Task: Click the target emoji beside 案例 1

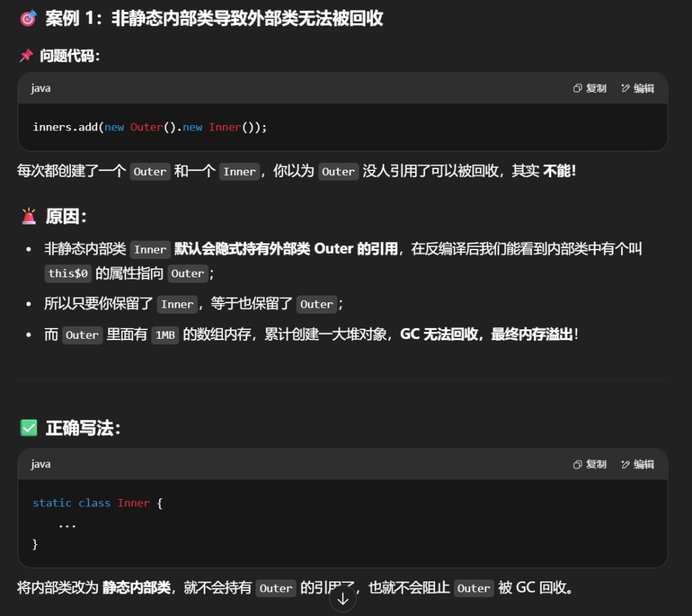Action: tap(28, 18)
